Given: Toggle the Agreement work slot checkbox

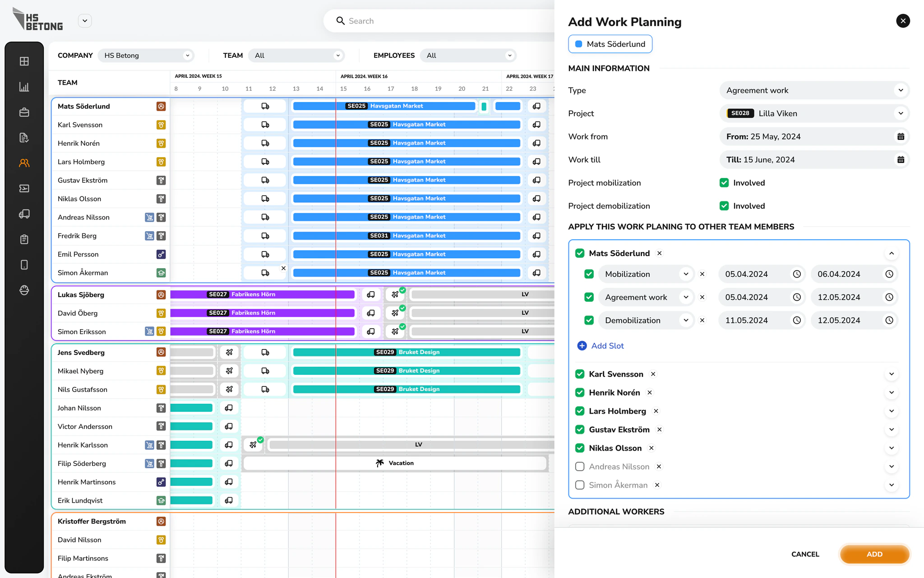Looking at the screenshot, I should 589,297.
